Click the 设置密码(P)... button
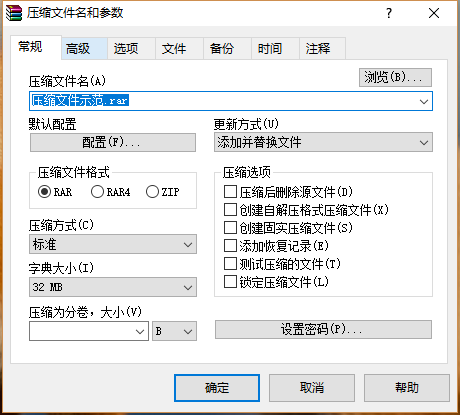The image size is (460, 415). point(323,330)
